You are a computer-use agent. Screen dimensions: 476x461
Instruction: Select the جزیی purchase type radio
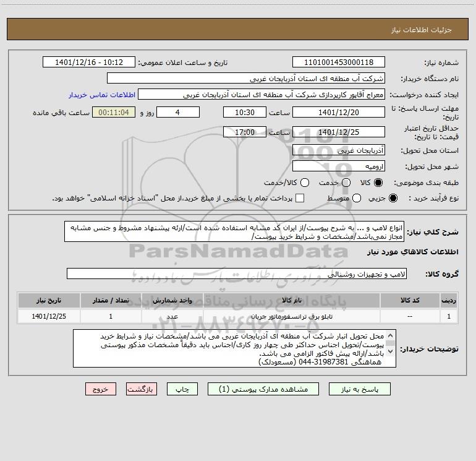(x=393, y=198)
